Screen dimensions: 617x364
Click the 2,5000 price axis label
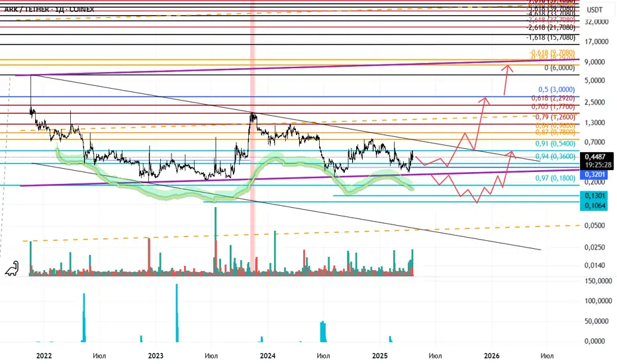(x=594, y=103)
